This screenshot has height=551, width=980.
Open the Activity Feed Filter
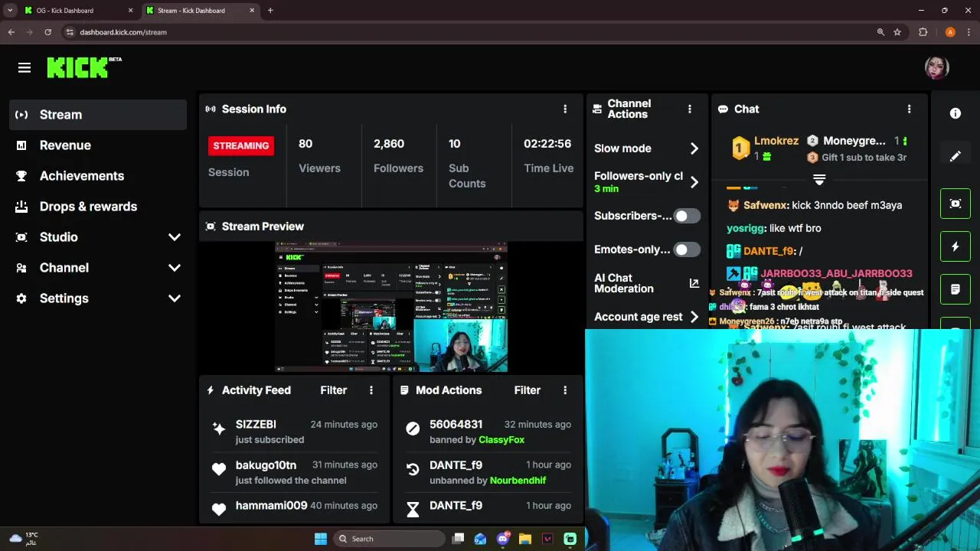[334, 390]
